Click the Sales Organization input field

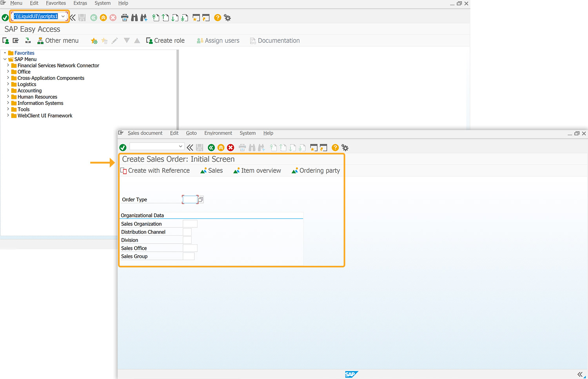tap(190, 224)
